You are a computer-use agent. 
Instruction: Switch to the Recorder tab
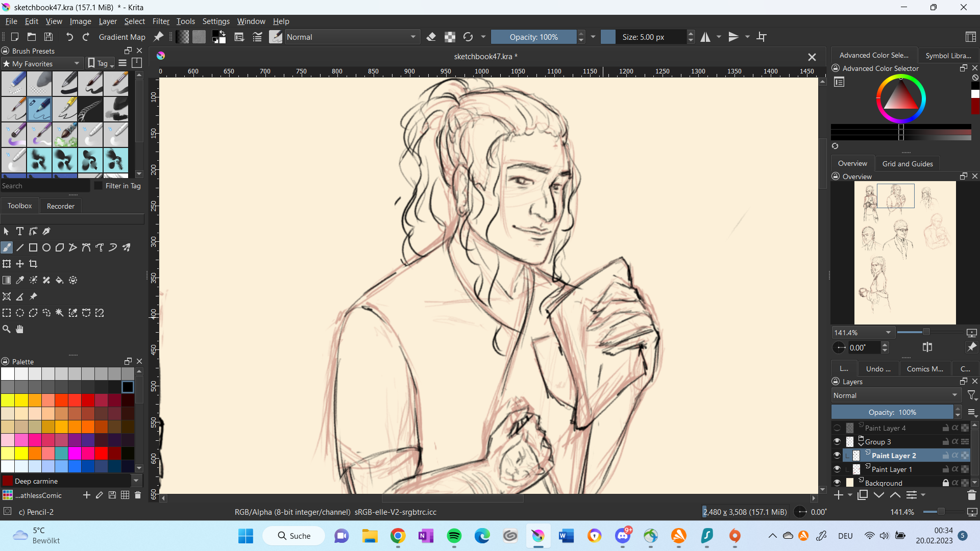coord(60,206)
